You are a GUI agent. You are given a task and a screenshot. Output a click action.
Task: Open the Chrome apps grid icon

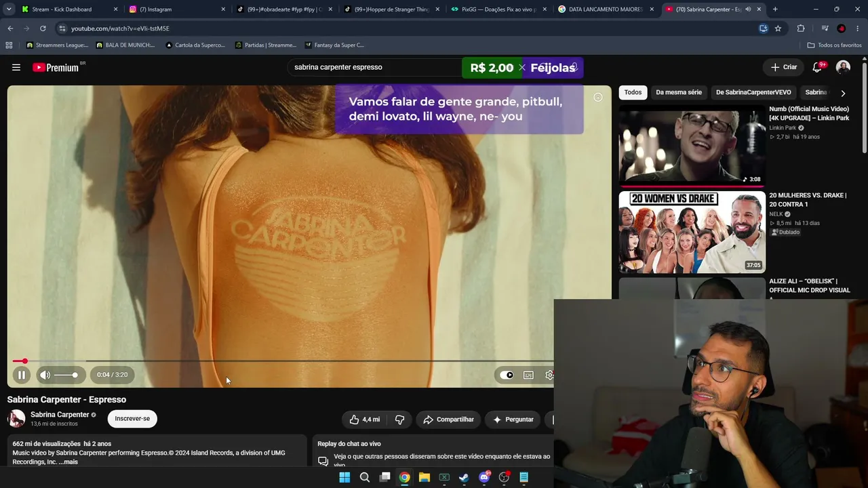pyautogui.click(x=9, y=45)
